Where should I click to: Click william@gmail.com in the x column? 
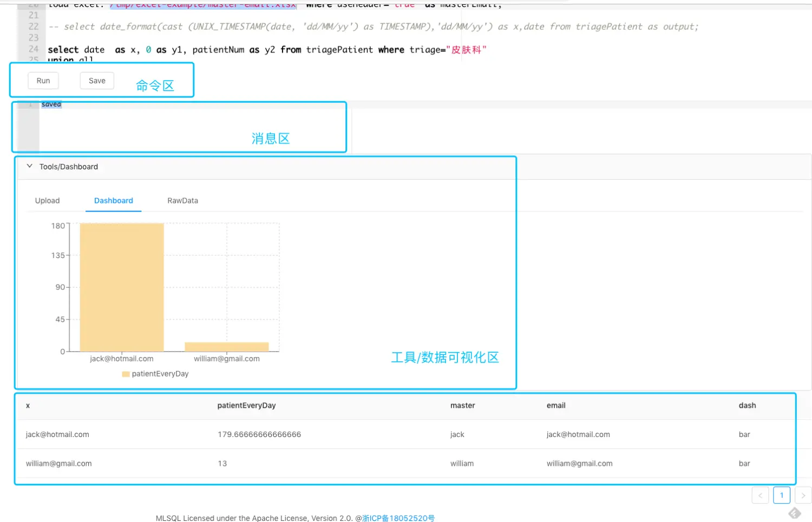(58, 464)
